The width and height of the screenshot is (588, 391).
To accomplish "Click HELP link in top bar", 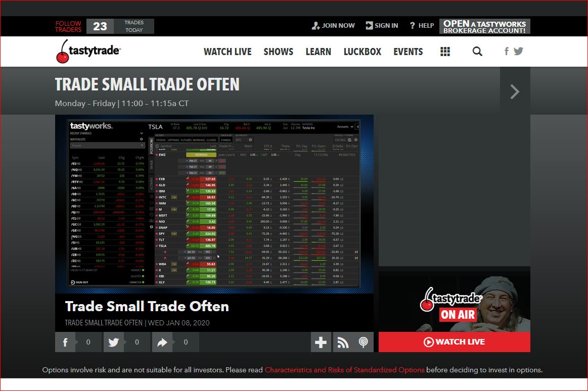I will (426, 25).
